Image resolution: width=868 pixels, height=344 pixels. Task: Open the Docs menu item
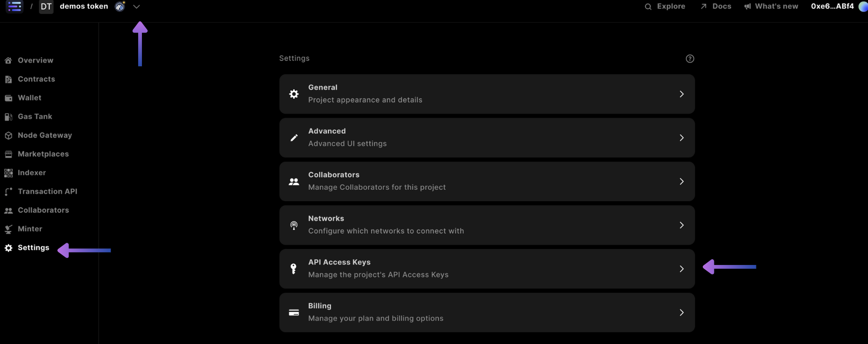pyautogui.click(x=716, y=6)
